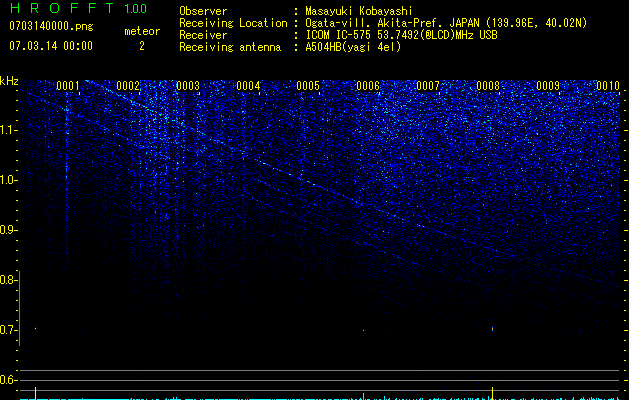Click the faint echo dot below marker 0006

pos(363,331)
